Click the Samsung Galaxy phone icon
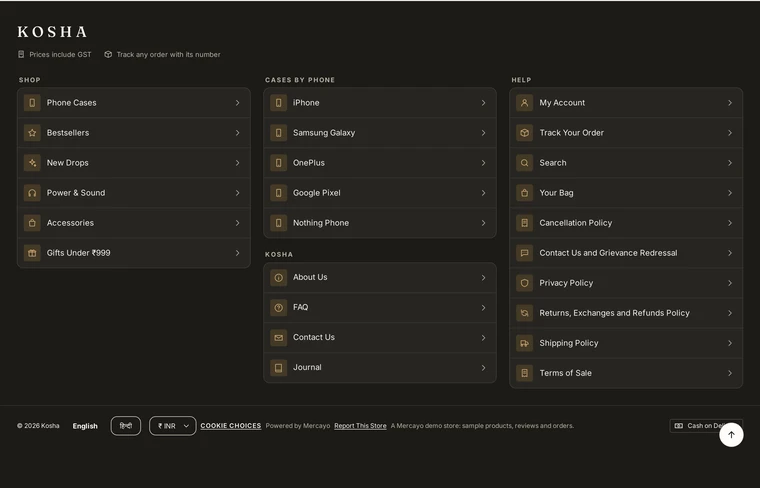 click(278, 133)
